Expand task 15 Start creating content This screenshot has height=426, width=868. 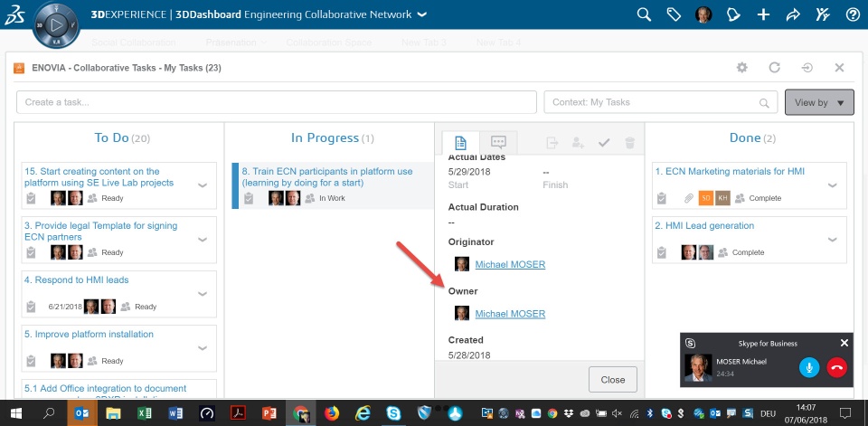[203, 185]
